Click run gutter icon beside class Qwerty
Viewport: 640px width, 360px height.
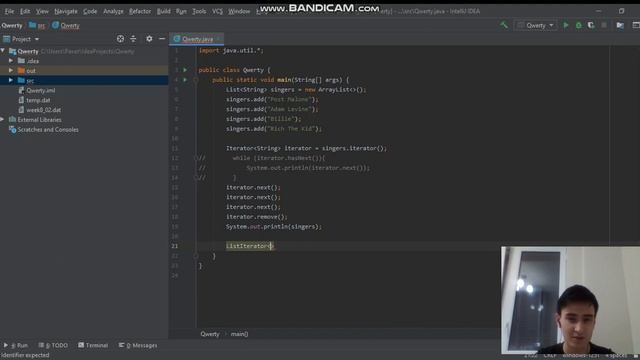tap(185, 70)
